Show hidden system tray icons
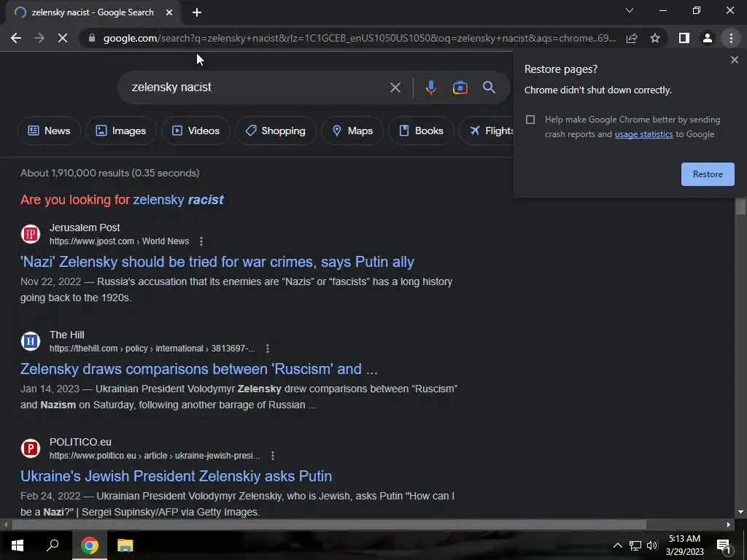 pyautogui.click(x=617, y=545)
